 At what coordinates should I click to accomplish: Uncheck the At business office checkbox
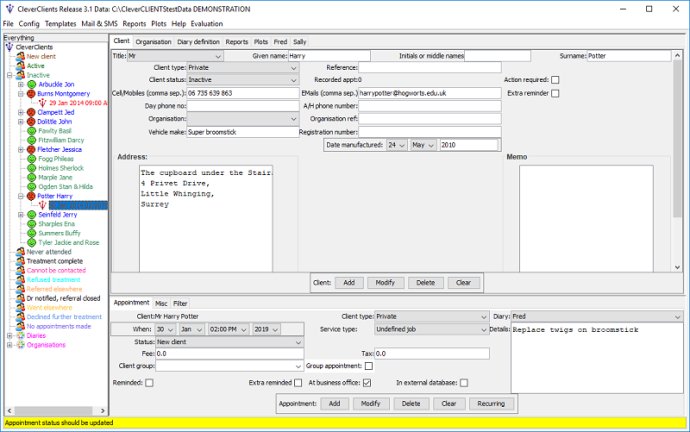coord(367,383)
